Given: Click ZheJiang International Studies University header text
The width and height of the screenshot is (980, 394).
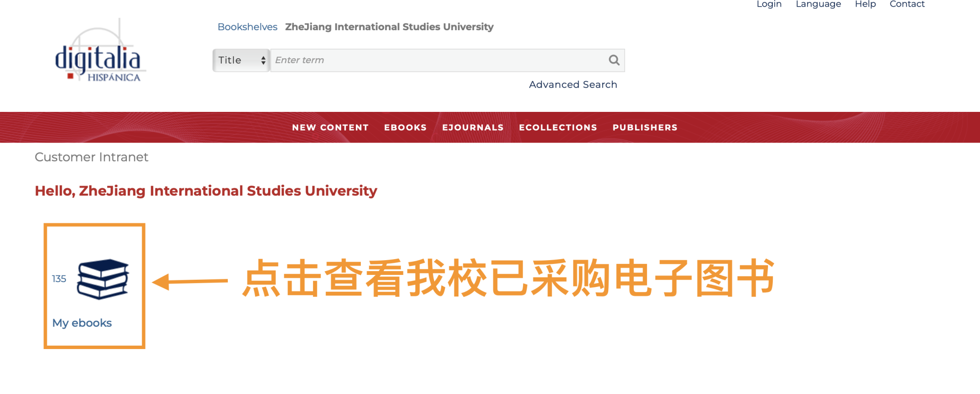Looking at the screenshot, I should coord(389,27).
